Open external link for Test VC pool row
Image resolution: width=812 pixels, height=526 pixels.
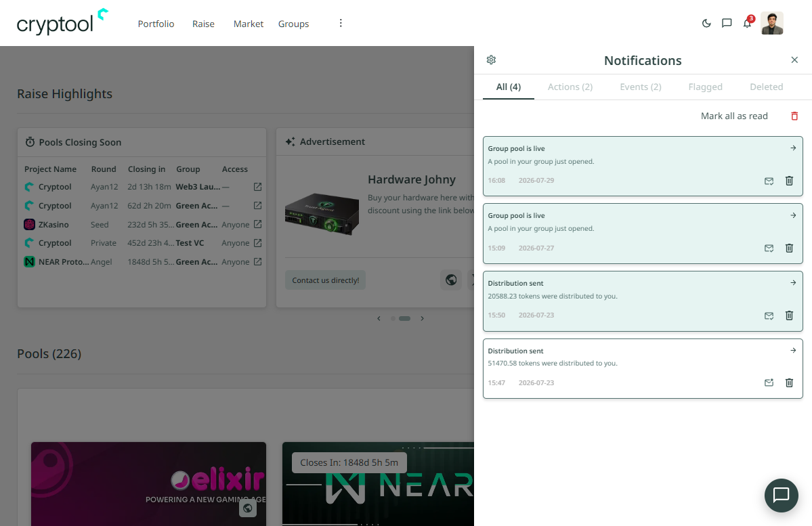[257, 243]
